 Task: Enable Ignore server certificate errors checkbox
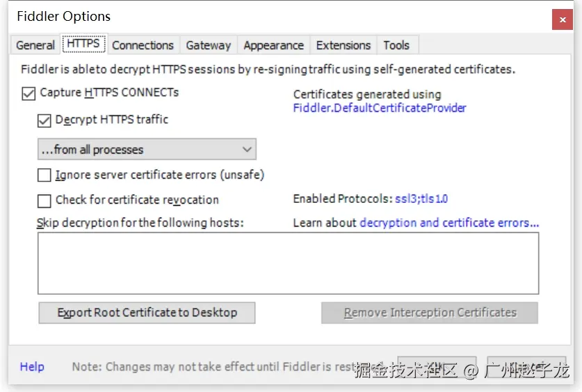click(x=45, y=175)
